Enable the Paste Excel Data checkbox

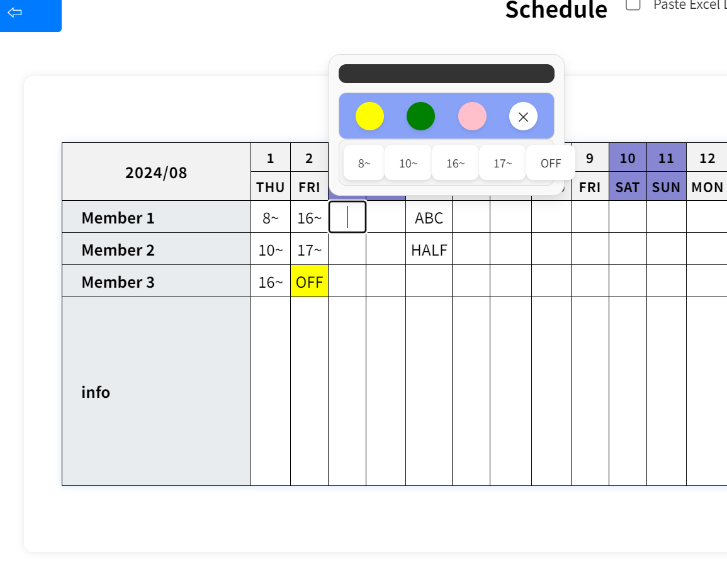coord(633,4)
